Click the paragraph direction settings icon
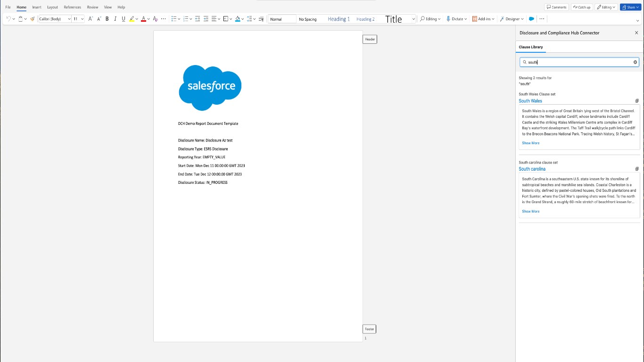Viewport: 644px width, 362px height. [261, 19]
